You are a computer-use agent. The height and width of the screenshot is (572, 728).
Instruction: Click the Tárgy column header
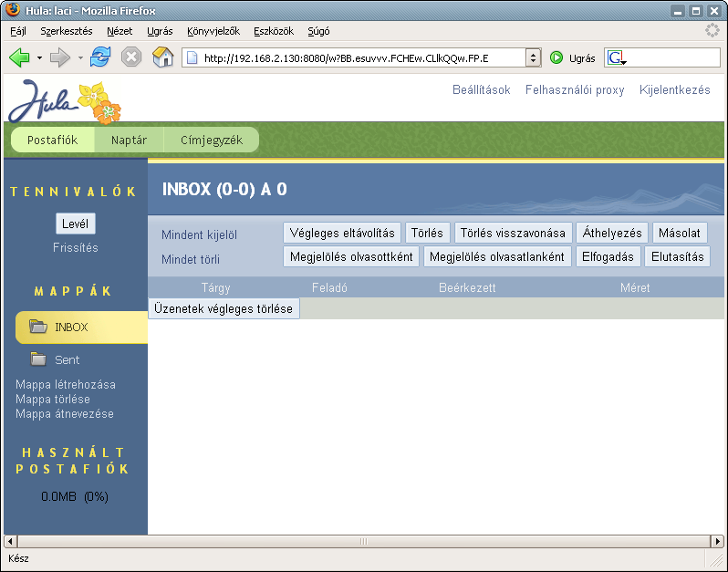click(216, 288)
